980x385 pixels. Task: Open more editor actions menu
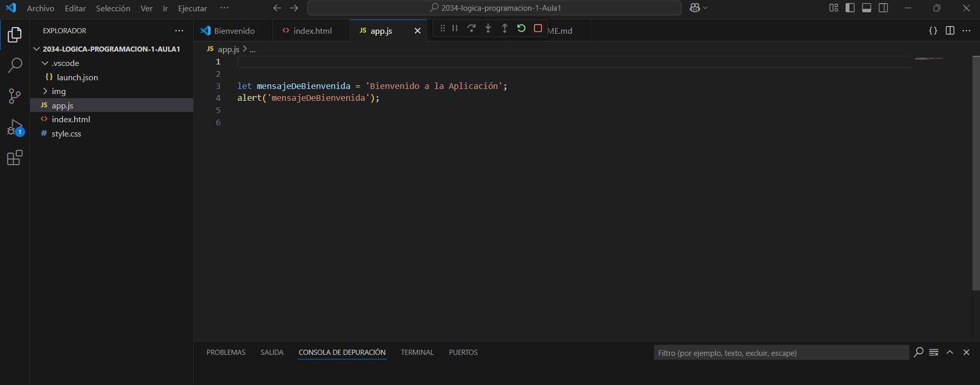pyautogui.click(x=966, y=31)
